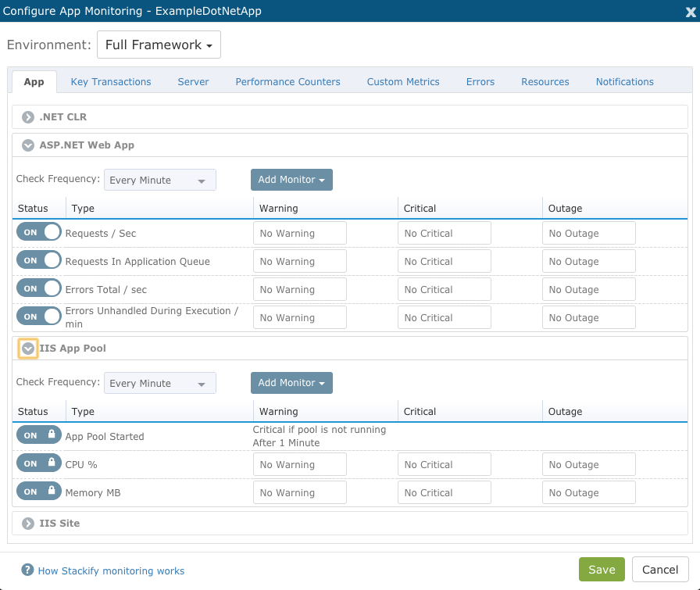The image size is (700, 590).
Task: Click the 'Requests In Application Queue' label
Action: click(x=137, y=261)
